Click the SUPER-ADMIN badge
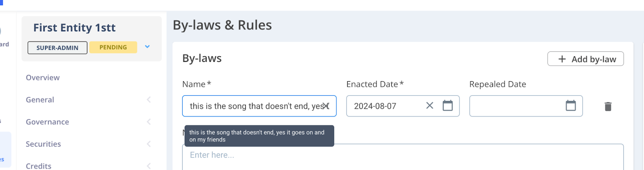This screenshot has width=644, height=170. coord(57,48)
